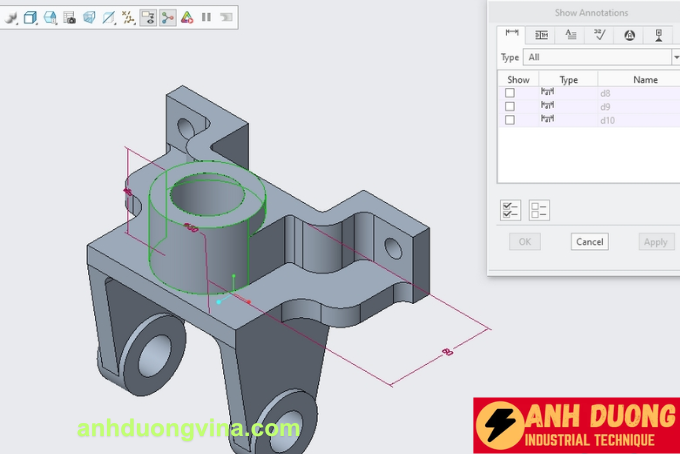Viewport: 680px width, 454px height.
Task: Toggle the annotation display icon
Action: pos(148,17)
